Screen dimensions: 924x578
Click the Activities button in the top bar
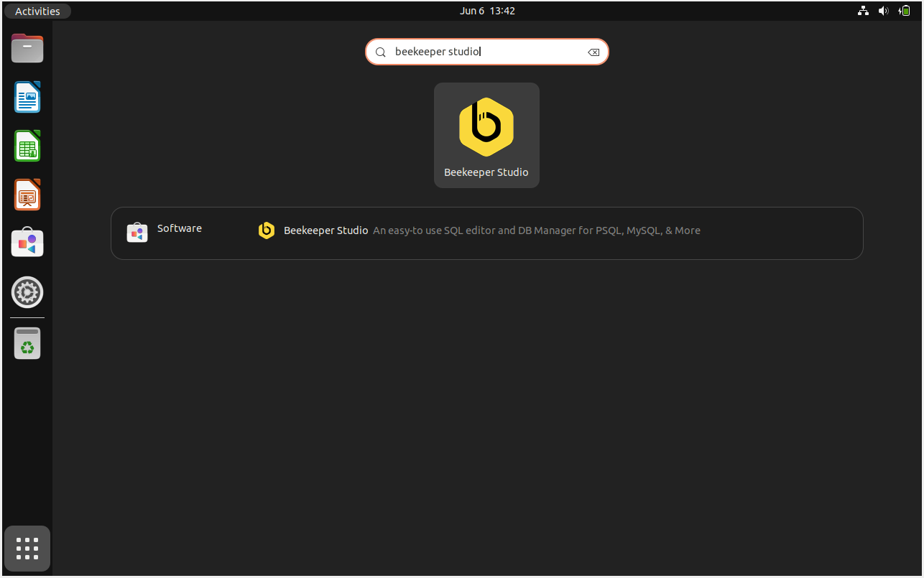pos(37,11)
